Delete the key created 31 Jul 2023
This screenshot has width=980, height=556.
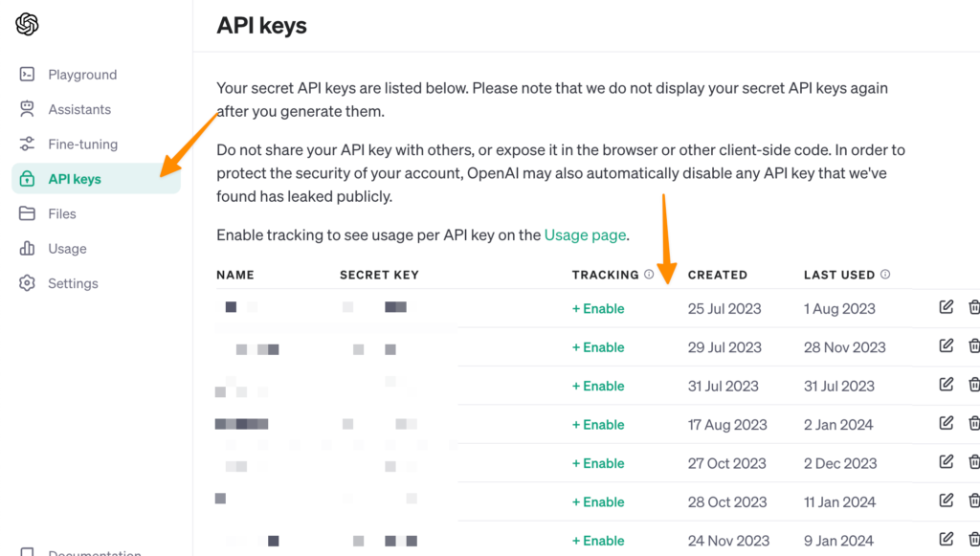pyautogui.click(x=973, y=385)
